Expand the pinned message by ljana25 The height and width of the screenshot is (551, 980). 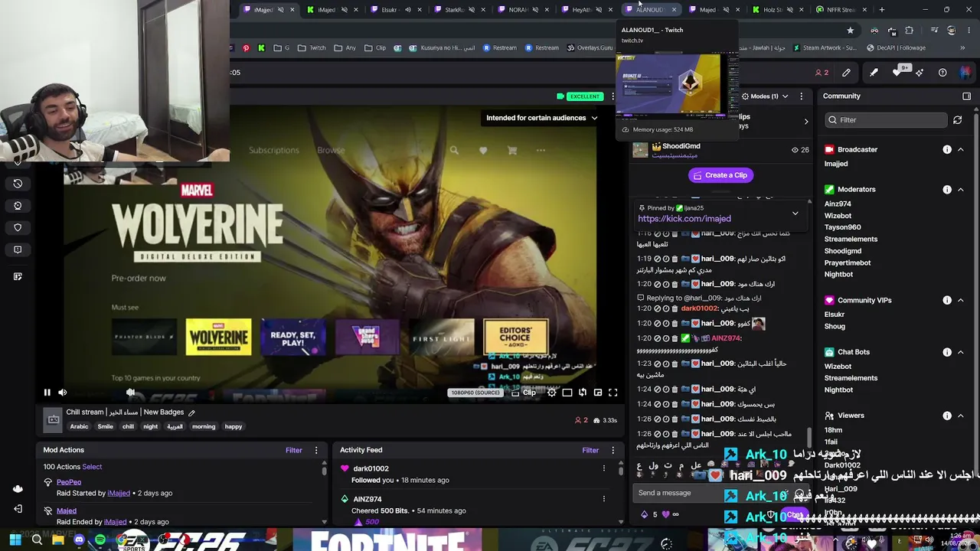pos(795,214)
